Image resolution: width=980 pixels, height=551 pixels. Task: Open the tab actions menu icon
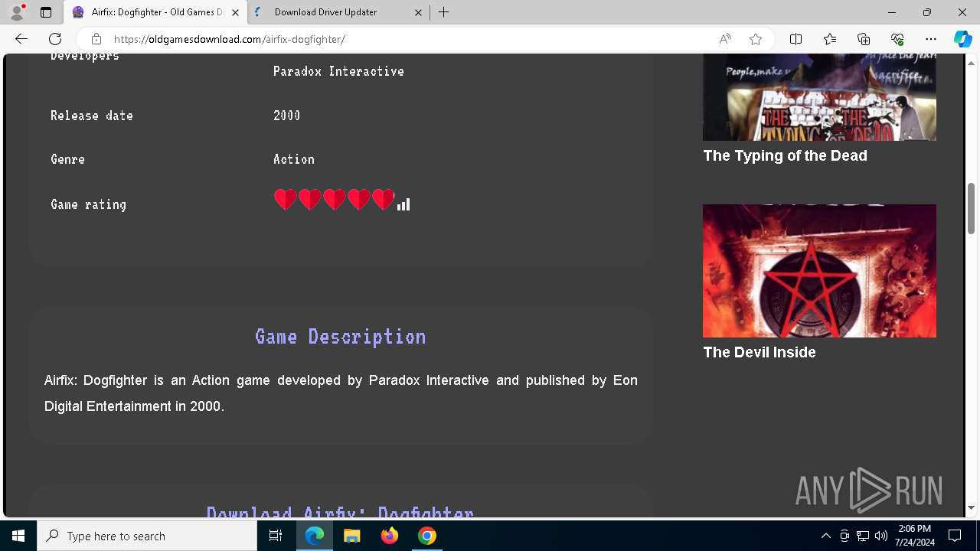[46, 12]
